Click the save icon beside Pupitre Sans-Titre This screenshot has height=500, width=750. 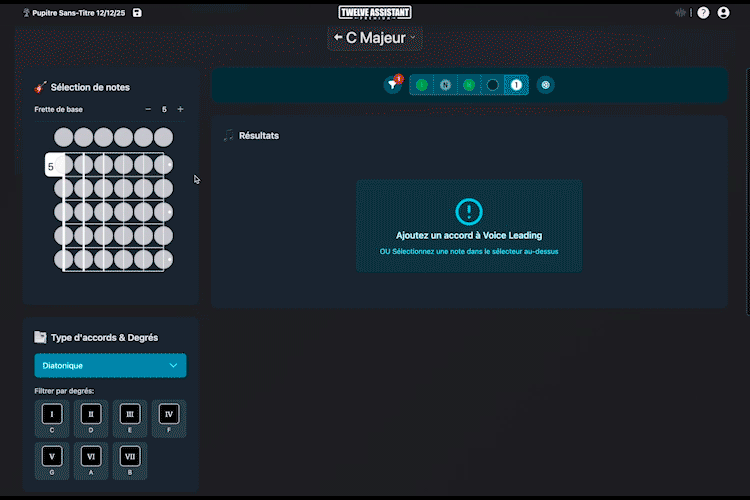137,13
